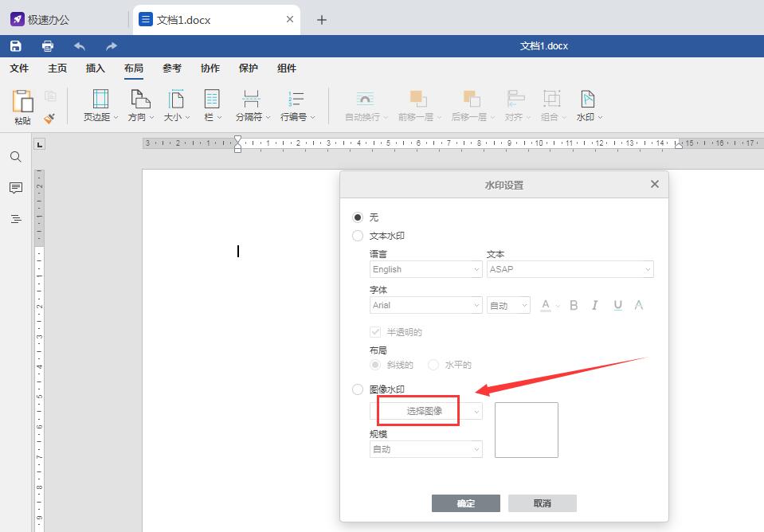Expand the 选择图像 dropdown
Screen dimensions: 764x532
click(426, 411)
